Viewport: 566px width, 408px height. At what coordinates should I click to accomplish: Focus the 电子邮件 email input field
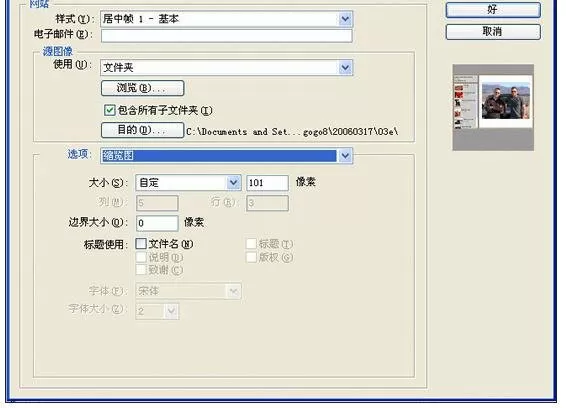pyautogui.click(x=226, y=35)
